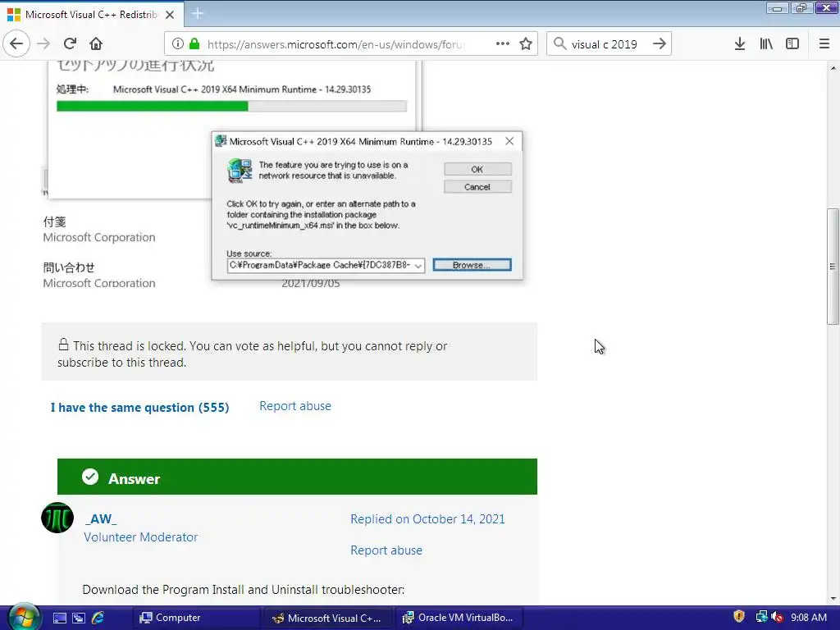
Task: Open the Firefox hamburger menu
Action: (x=824, y=44)
